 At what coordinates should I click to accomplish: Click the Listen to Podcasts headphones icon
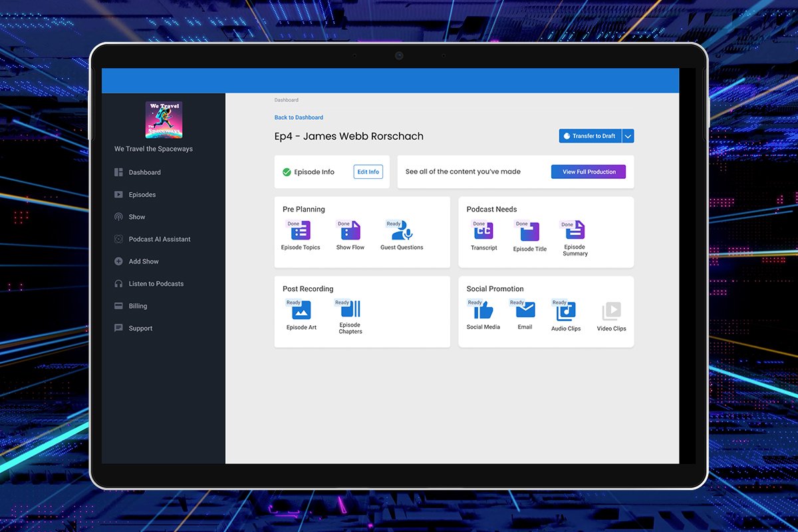[x=118, y=284]
